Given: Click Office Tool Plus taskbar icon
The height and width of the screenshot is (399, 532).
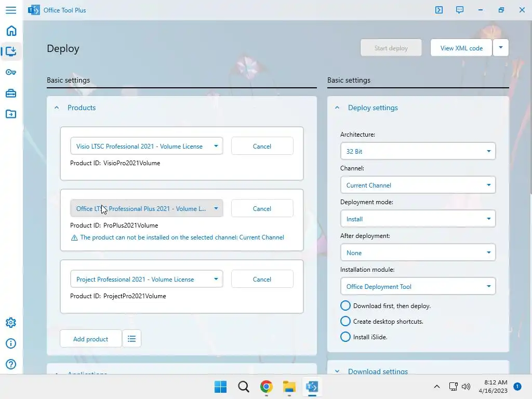Looking at the screenshot, I should 312,387.
